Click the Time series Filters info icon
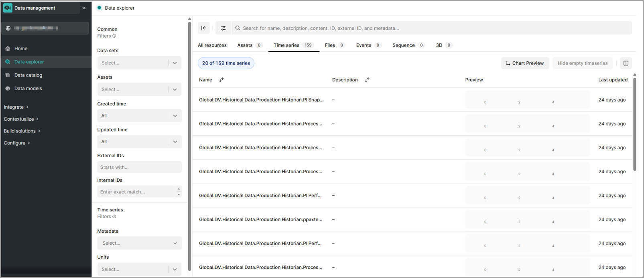 pos(114,217)
